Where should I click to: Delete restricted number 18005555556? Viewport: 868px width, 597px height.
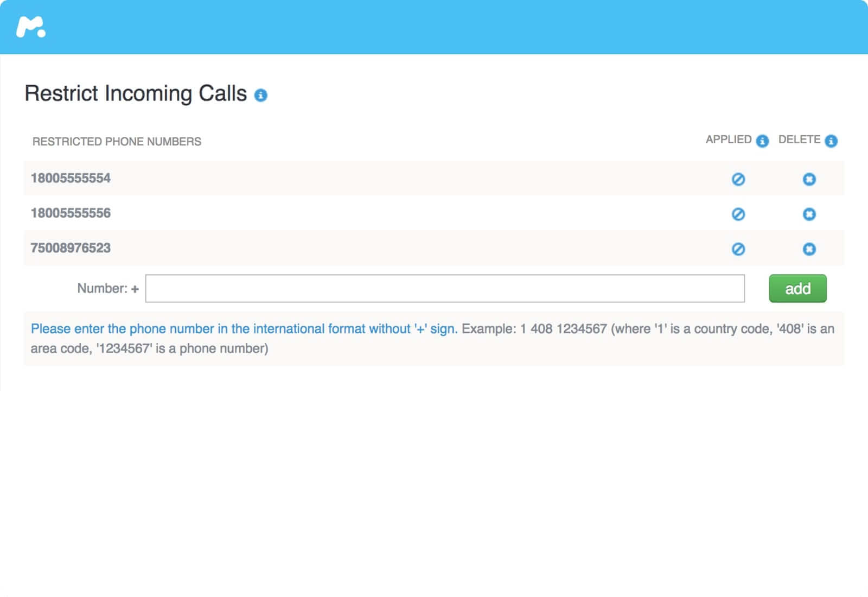tap(809, 214)
